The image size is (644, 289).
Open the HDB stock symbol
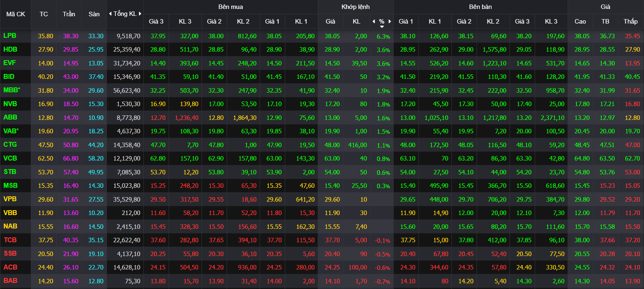10,49
